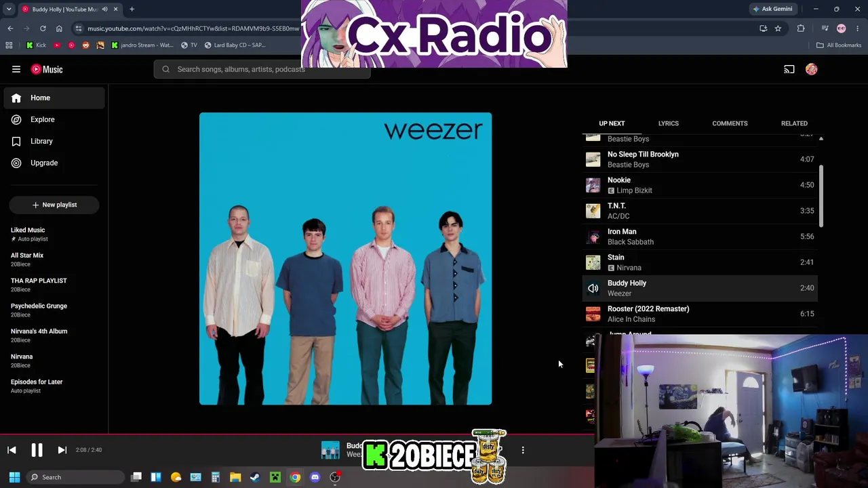Open the Lard Baby CD bookmark
This screenshot has height=488, width=868.
point(235,45)
